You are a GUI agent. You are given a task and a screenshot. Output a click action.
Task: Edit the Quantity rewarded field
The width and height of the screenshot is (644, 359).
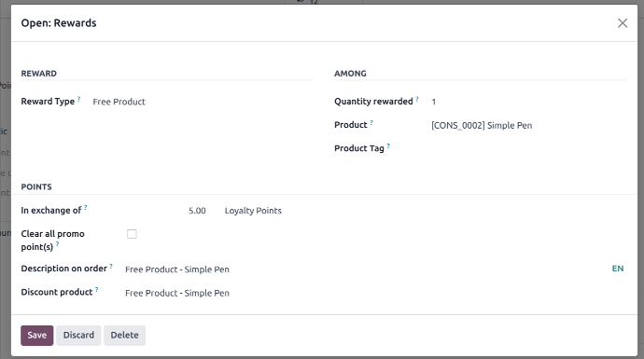(529, 102)
